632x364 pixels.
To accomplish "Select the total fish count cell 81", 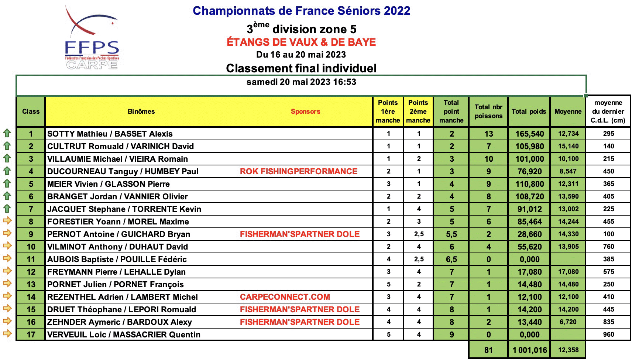I will tap(488, 350).
